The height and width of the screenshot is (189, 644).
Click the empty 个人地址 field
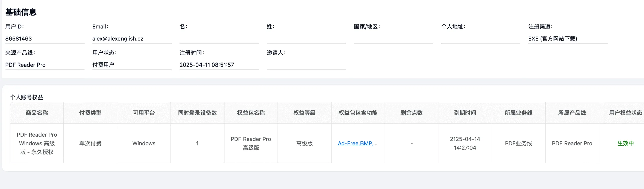(x=480, y=39)
